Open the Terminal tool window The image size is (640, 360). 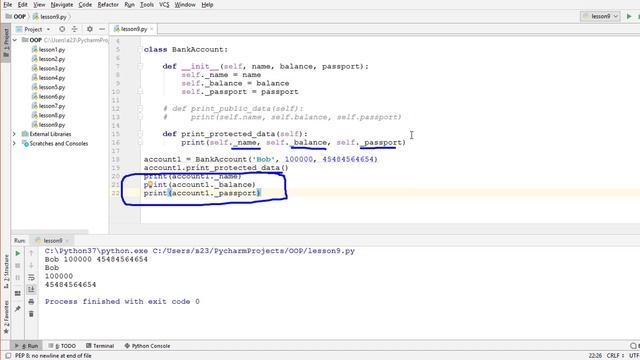point(100,346)
